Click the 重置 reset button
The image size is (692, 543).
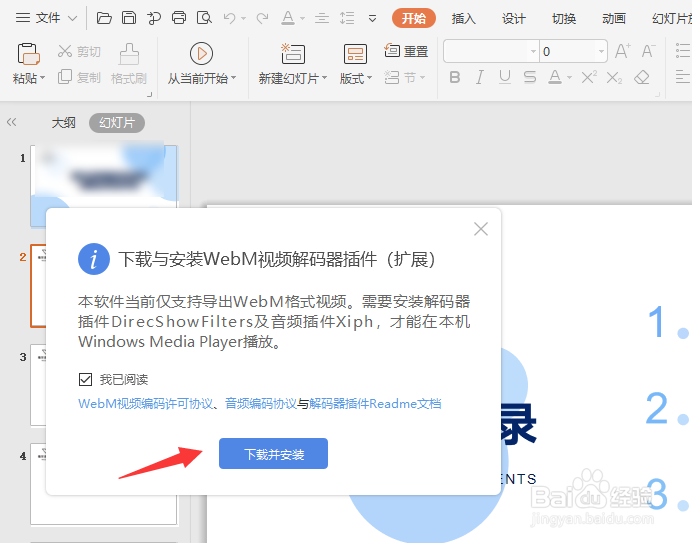coord(406,51)
